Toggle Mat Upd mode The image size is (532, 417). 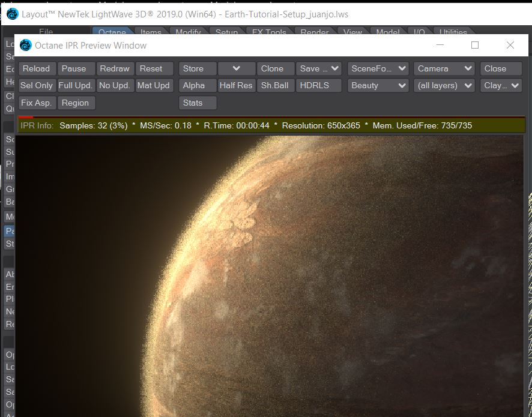(x=154, y=85)
